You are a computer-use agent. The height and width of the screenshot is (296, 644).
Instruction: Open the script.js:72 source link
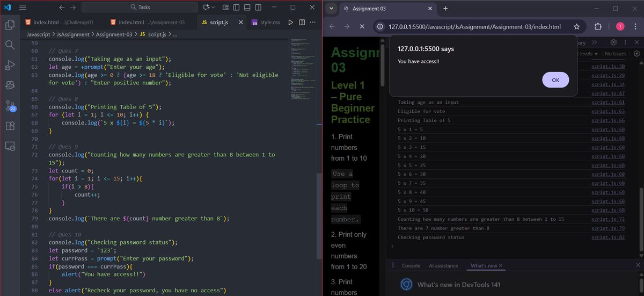point(608,219)
